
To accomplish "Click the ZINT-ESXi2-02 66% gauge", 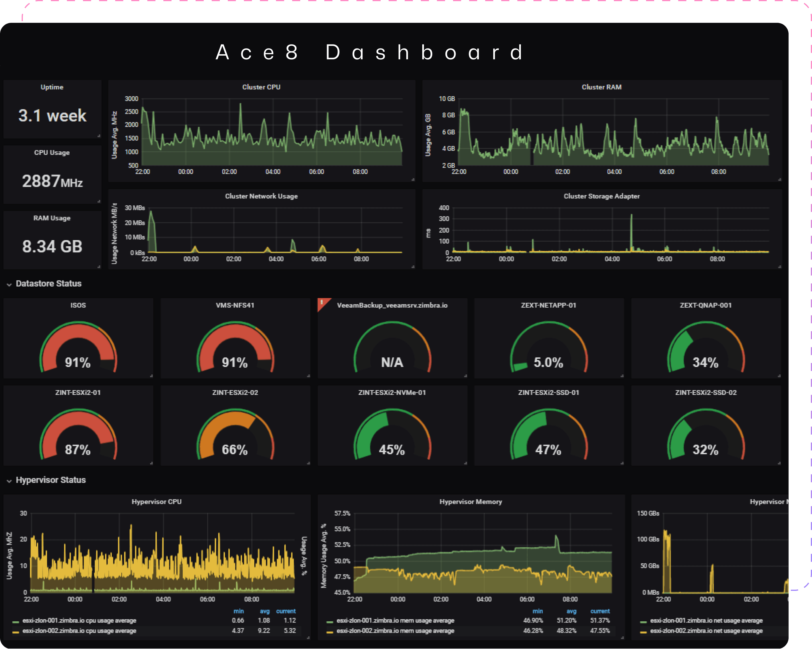I will [235, 434].
